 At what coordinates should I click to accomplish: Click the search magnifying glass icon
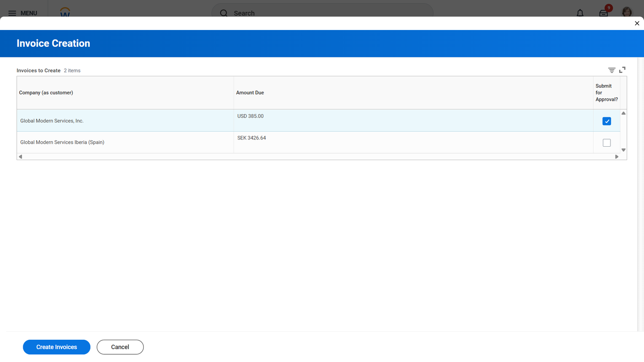point(224,13)
